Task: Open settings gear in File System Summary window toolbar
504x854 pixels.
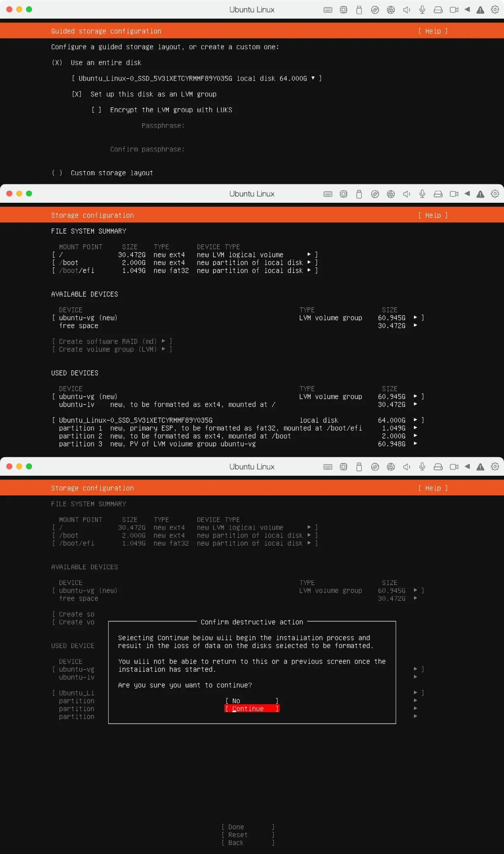Action: pyautogui.click(x=495, y=194)
